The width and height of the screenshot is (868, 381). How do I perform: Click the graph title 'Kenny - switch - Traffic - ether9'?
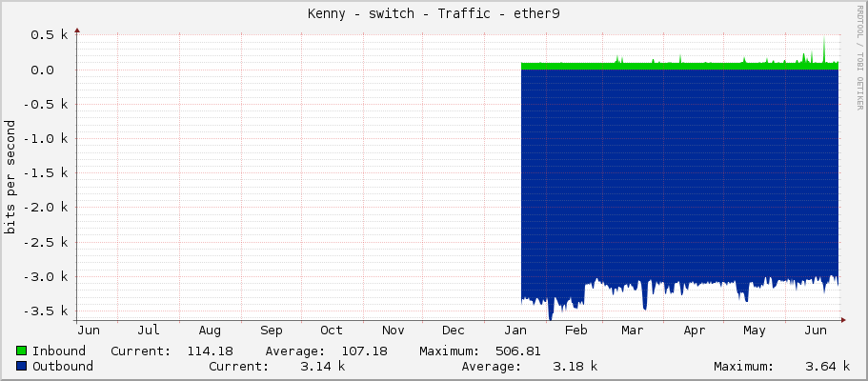(x=434, y=14)
